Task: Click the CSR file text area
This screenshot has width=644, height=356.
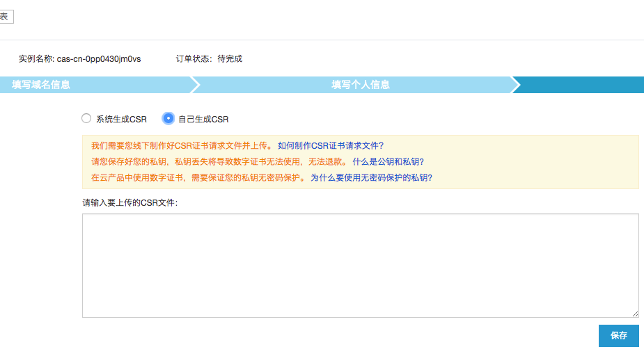Action: coord(360,265)
